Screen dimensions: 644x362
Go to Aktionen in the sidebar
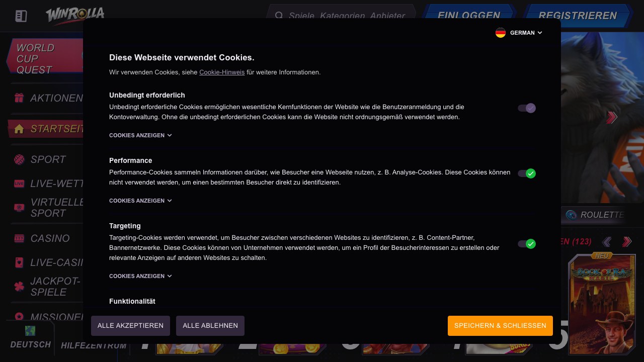(56, 98)
